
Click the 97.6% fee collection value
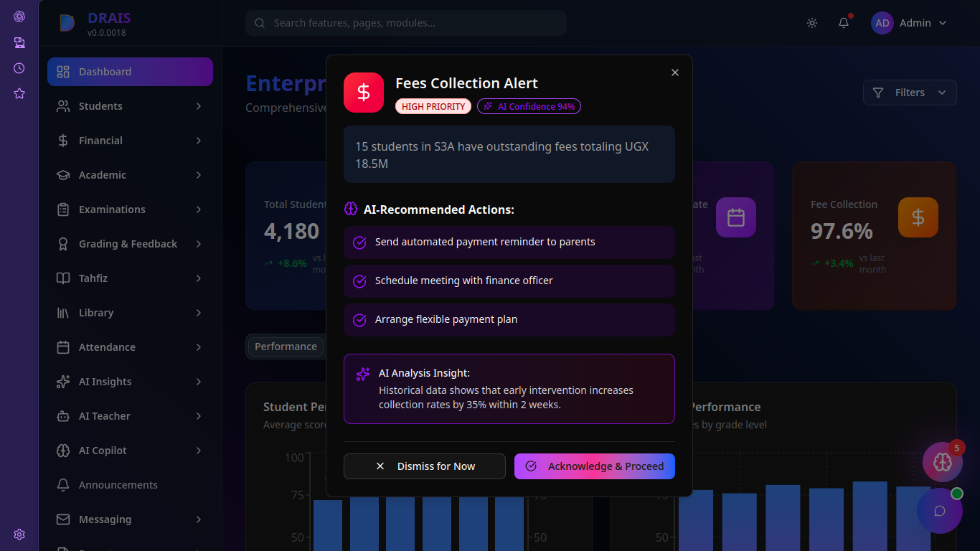pyautogui.click(x=842, y=232)
